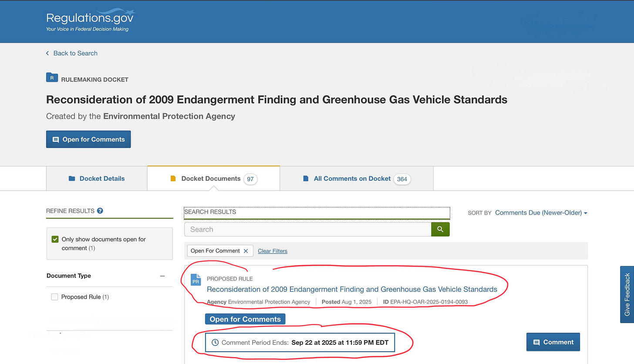Collapse the Document Type filter section

pyautogui.click(x=162, y=276)
